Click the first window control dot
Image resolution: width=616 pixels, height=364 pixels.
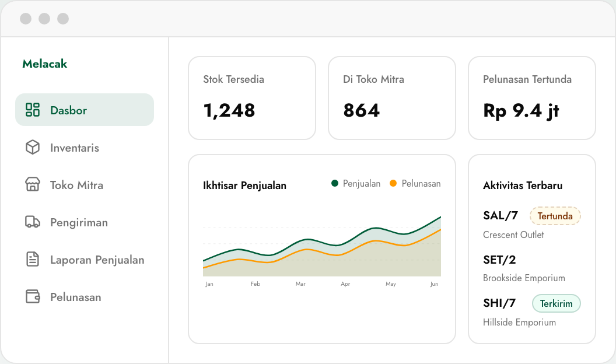26,19
